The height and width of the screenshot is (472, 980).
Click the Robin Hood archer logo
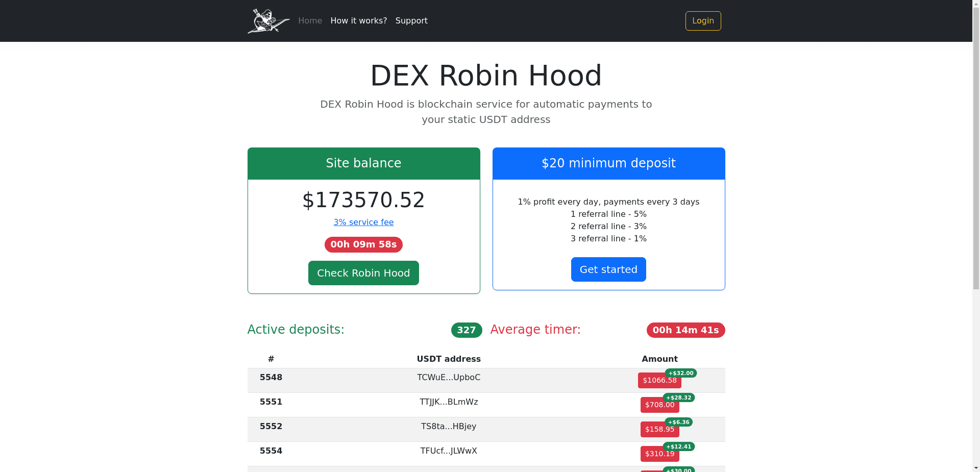268,20
